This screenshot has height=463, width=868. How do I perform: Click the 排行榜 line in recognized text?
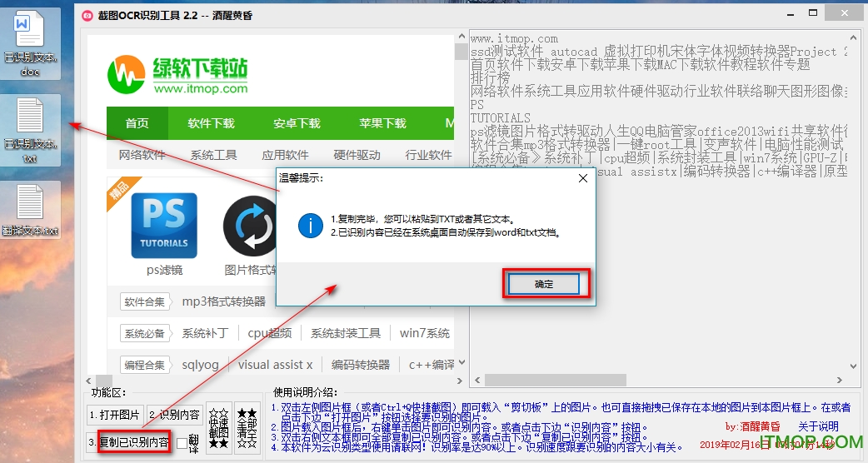490,78
